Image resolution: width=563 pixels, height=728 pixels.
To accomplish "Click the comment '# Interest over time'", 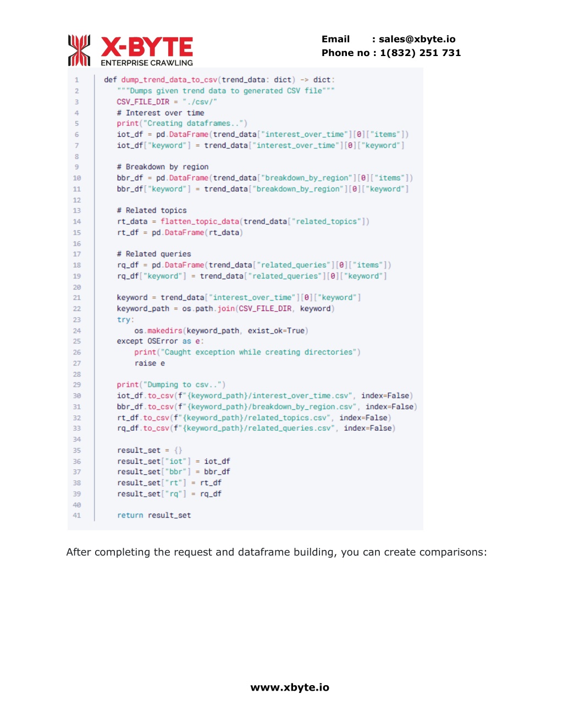I will [161, 113].
